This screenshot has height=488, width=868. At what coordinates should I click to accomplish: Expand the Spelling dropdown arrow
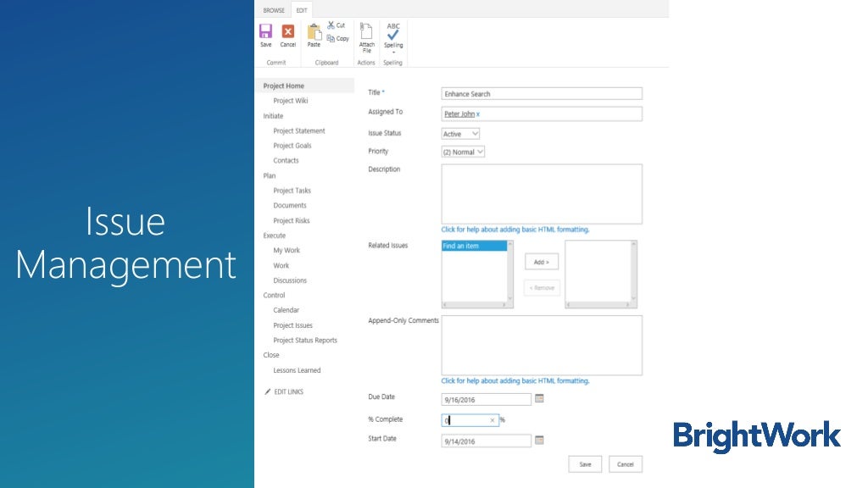pyautogui.click(x=393, y=53)
